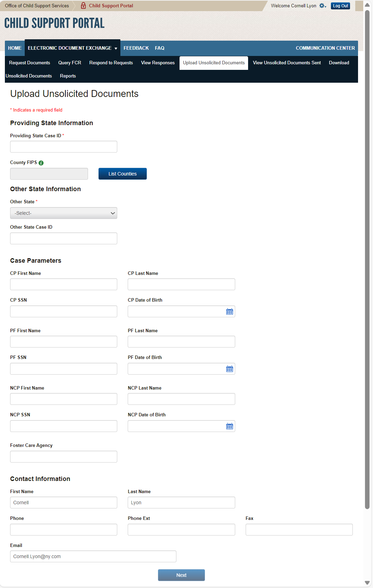This screenshot has height=588, width=373.
Task: Click into the Foster Care Agency field
Action: tap(64, 457)
